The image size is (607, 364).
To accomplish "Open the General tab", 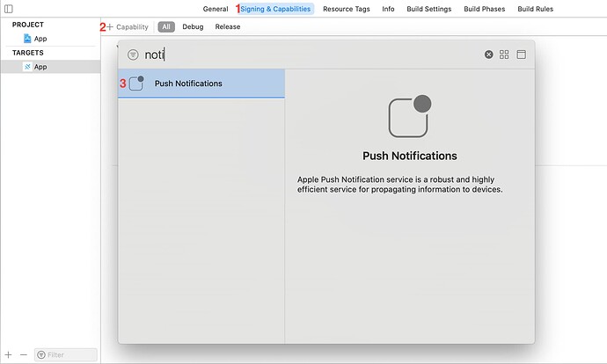I will coord(216,9).
